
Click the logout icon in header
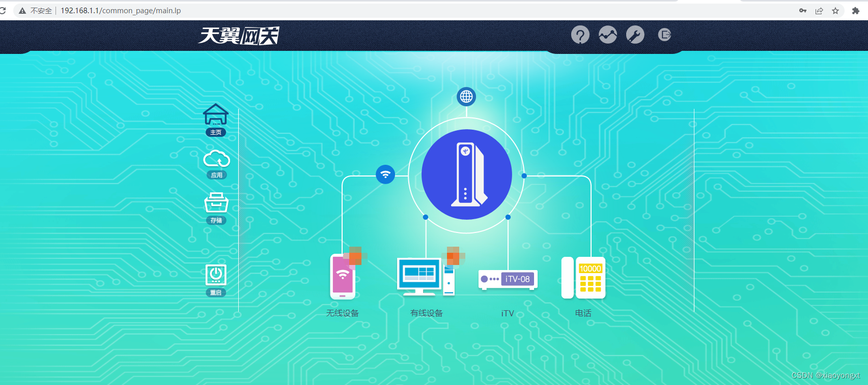coord(664,35)
